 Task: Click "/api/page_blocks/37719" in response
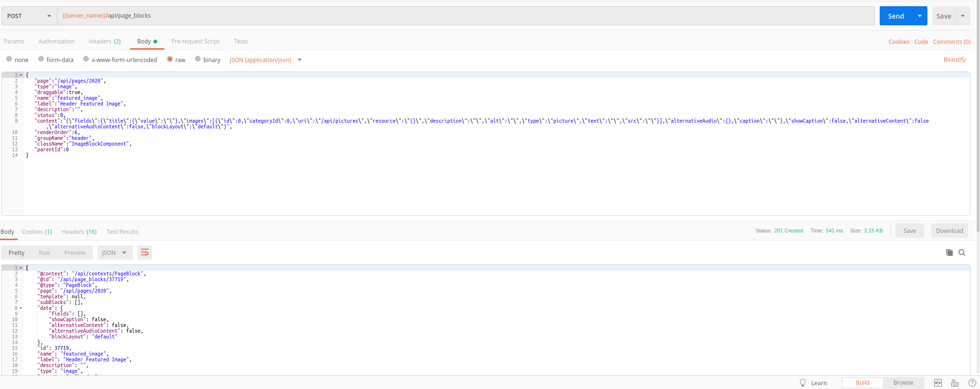click(x=92, y=279)
